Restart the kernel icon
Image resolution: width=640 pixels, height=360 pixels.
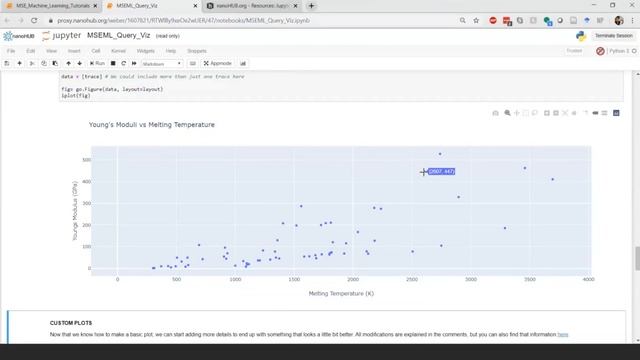pos(123,63)
